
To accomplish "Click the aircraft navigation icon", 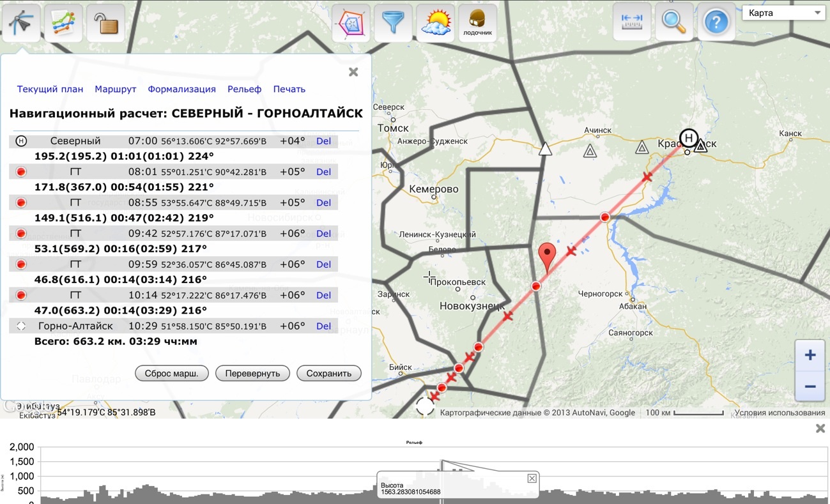I will (x=22, y=22).
